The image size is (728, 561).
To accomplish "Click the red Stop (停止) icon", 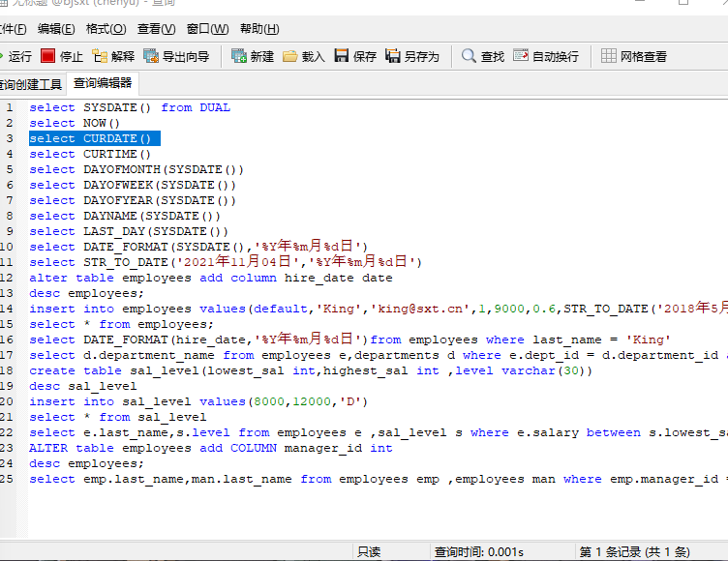I will (x=47, y=56).
